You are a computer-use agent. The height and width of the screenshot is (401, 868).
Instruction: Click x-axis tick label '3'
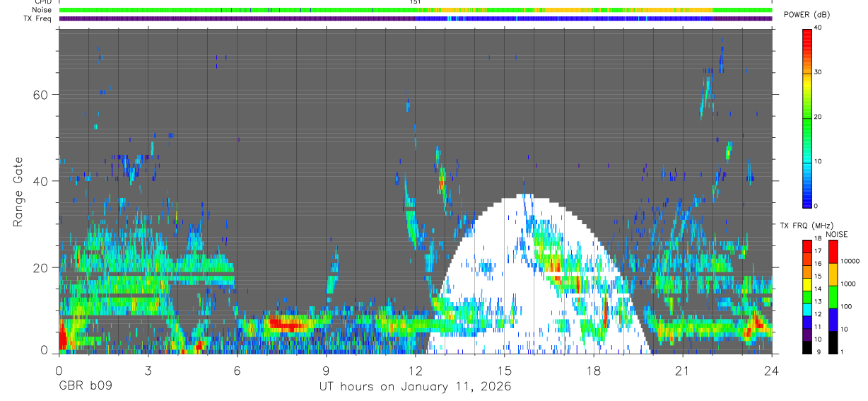click(x=148, y=371)
